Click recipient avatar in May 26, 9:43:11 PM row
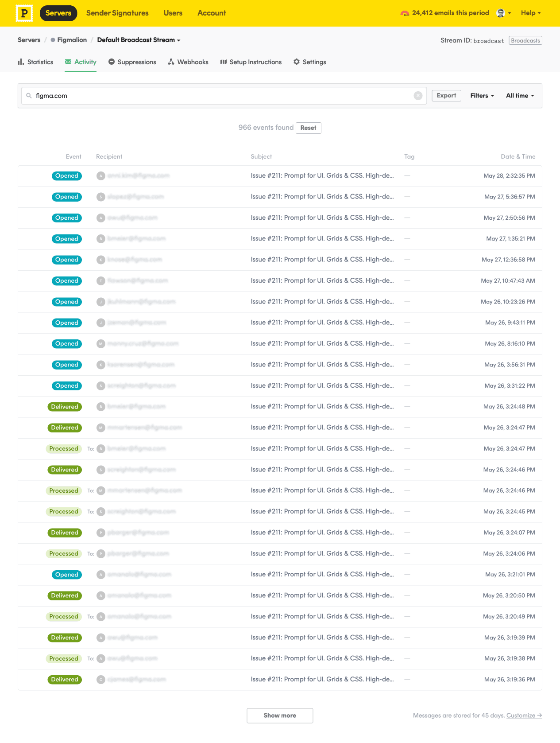The width and height of the screenshot is (560, 743). pos(101,323)
